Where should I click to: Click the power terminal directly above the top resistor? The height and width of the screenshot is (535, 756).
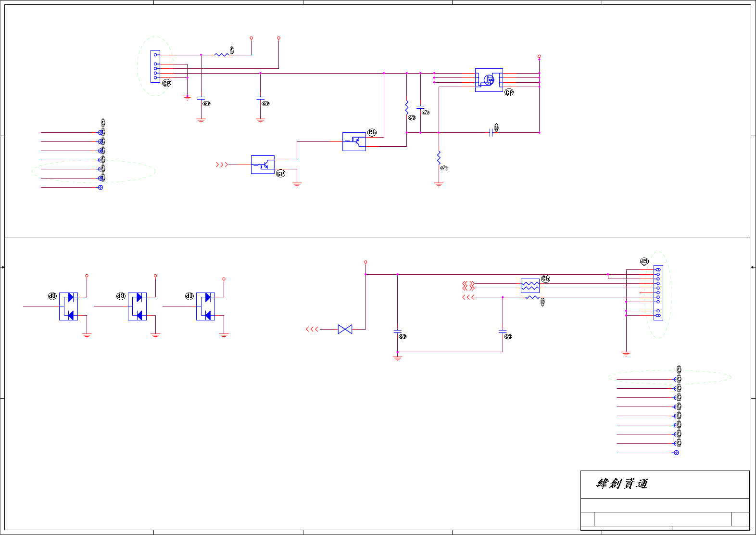coord(251,38)
